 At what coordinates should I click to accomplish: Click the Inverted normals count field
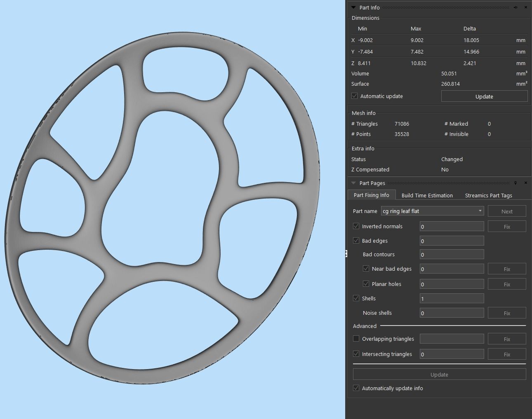(452, 226)
